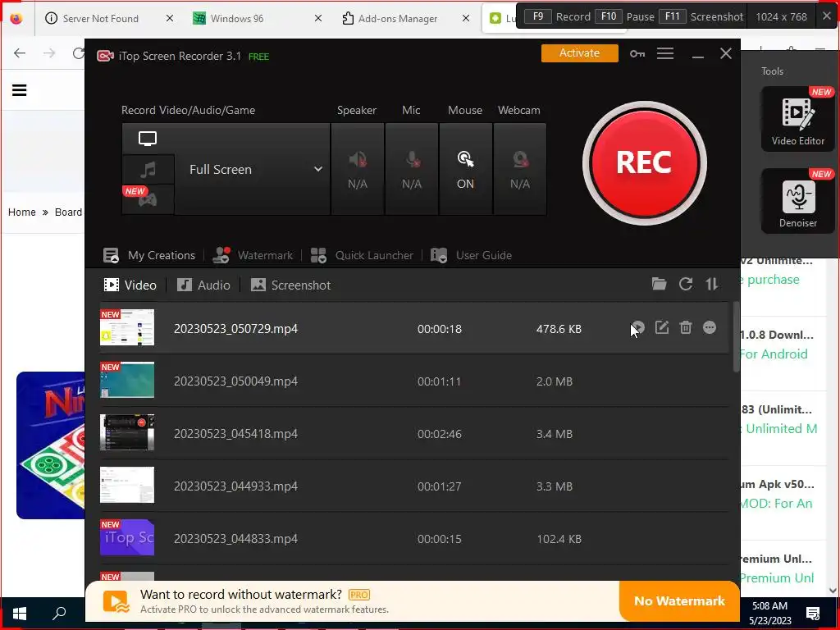The image size is (840, 630).
Task: Switch to Add-ons Manager browser tab
Action: click(x=398, y=18)
